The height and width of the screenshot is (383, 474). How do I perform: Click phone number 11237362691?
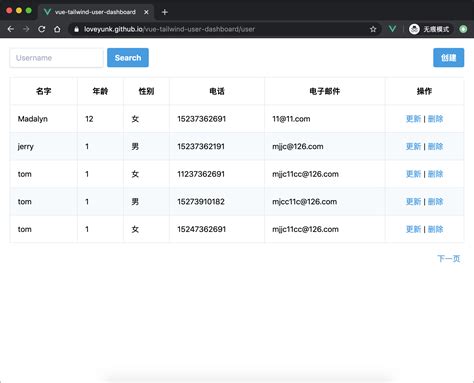click(x=201, y=174)
